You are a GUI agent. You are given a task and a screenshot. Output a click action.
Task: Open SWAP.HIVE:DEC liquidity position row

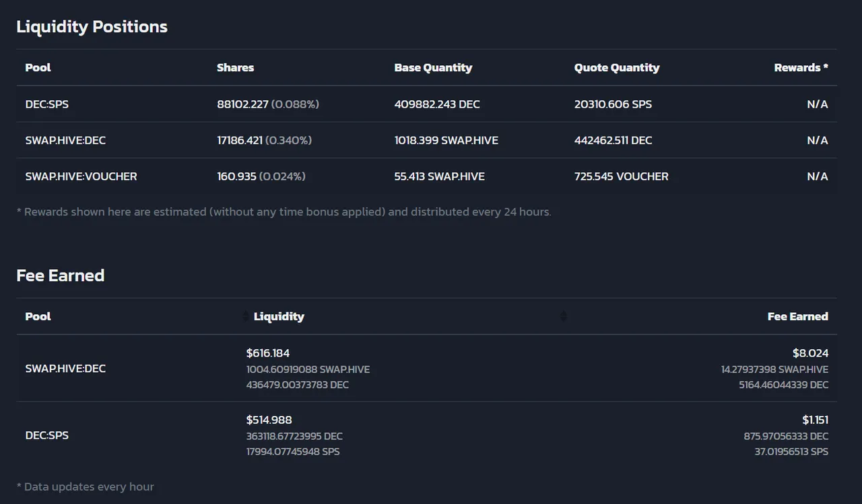[x=427, y=140]
